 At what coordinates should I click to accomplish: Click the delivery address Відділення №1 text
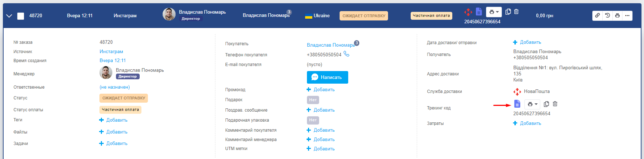[x=558, y=74]
